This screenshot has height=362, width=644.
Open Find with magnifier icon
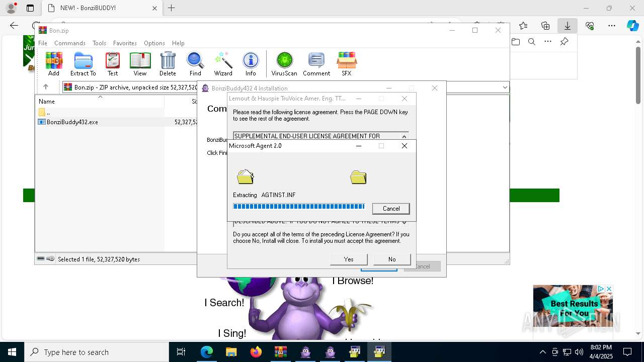(x=195, y=64)
